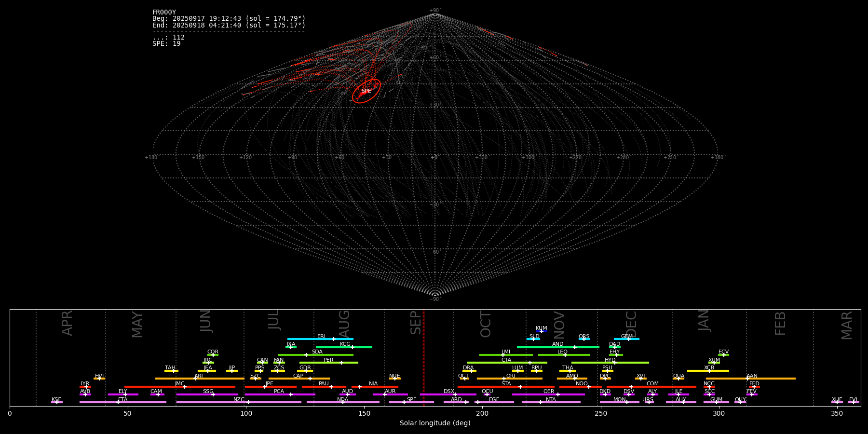Click the KSE shower label

point(56,400)
